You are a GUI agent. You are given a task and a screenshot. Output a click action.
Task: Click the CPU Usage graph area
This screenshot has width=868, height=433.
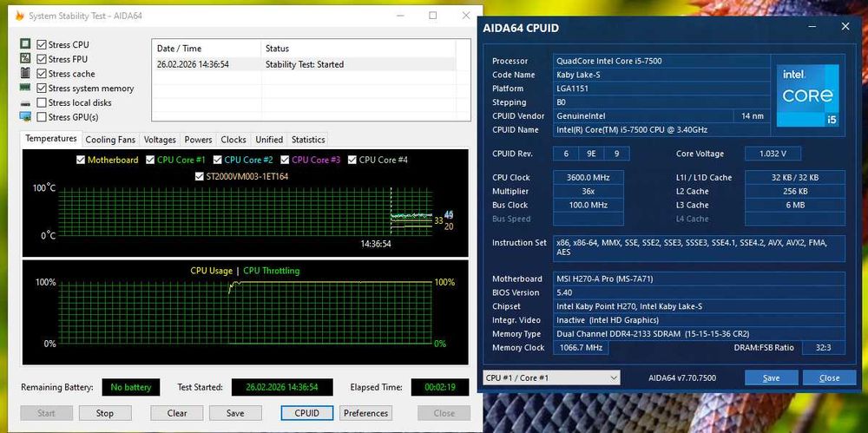pyautogui.click(x=245, y=313)
